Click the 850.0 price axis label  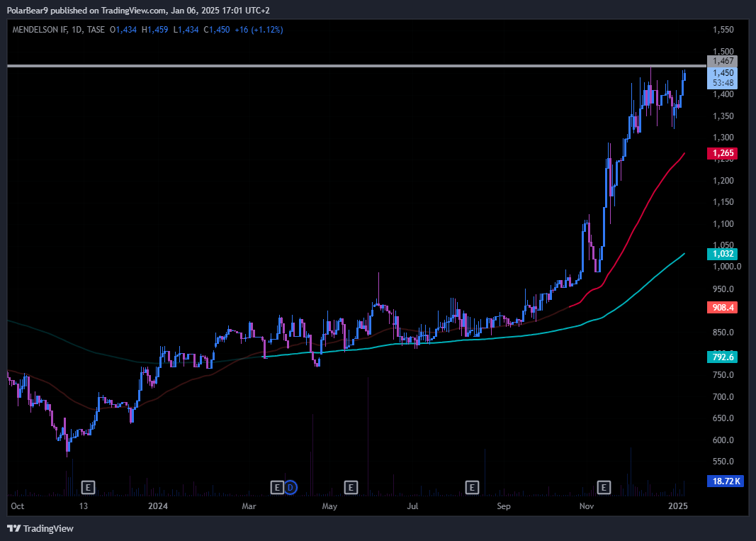(x=723, y=332)
